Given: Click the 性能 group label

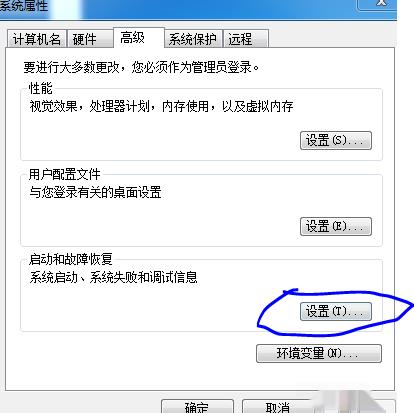Looking at the screenshot, I should pyautogui.click(x=40, y=88).
